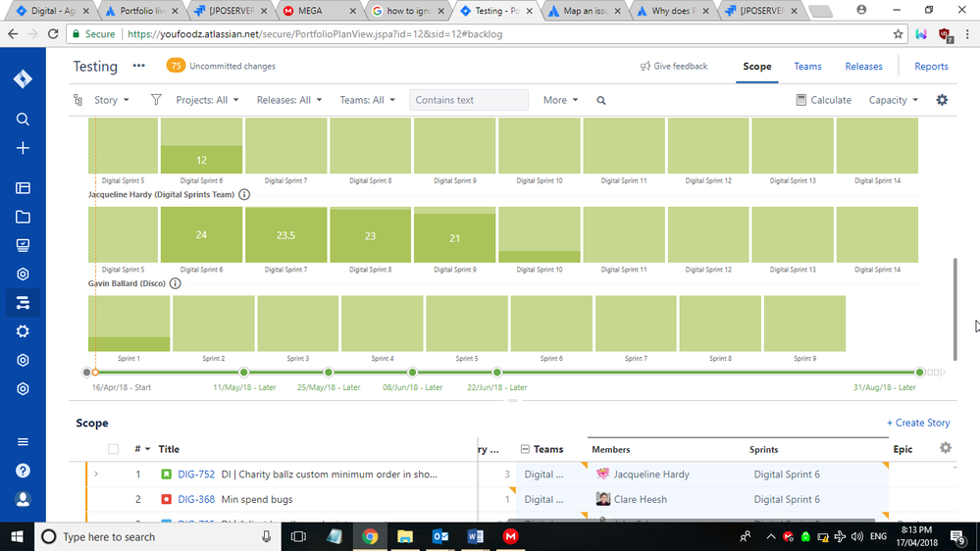Open the projects folder icon in sidebar
Viewport: 980px width, 551px height.
[23, 217]
